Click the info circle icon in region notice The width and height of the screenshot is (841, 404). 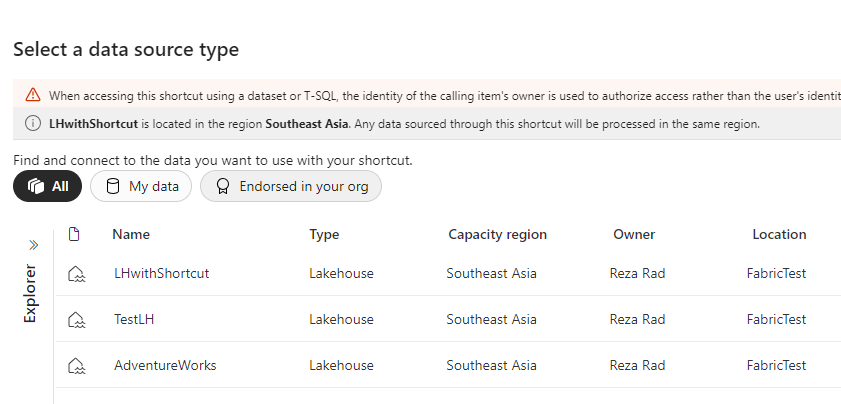click(x=33, y=124)
